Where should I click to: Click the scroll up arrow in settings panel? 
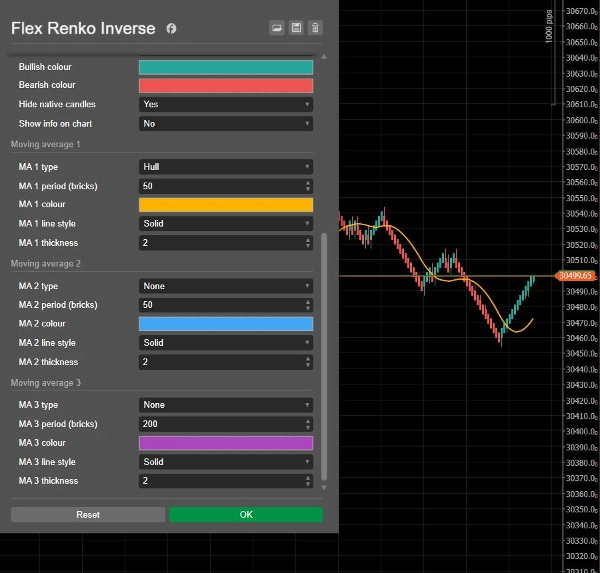[324, 57]
